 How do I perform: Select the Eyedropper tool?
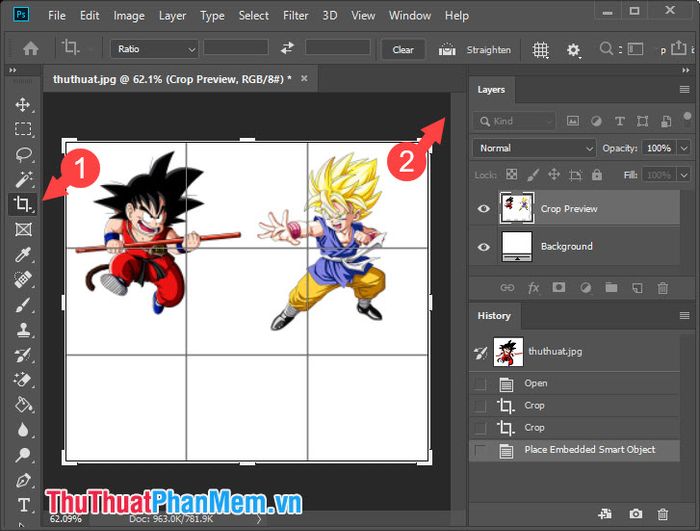pos(23,255)
